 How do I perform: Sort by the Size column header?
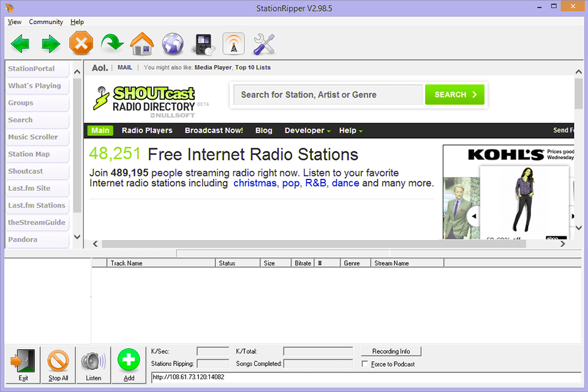coord(276,263)
